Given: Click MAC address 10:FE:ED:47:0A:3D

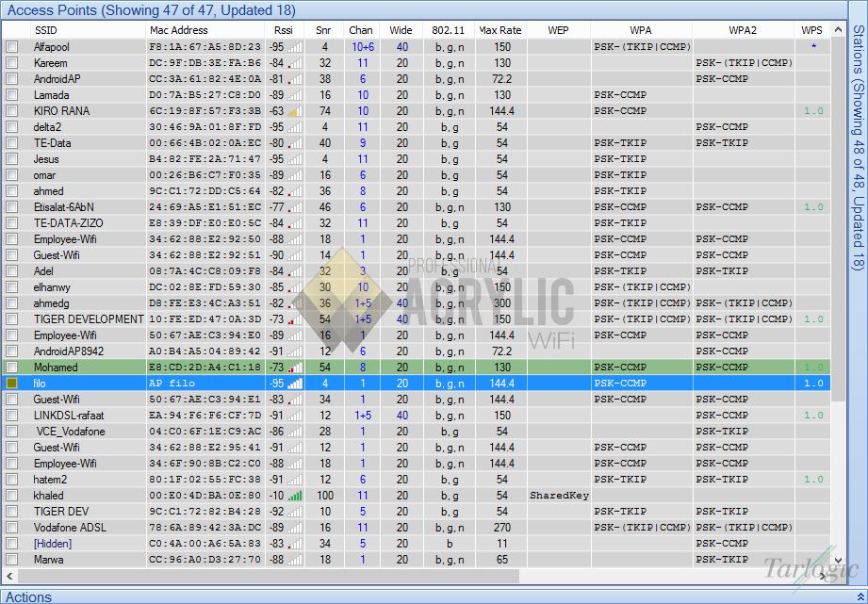Looking at the screenshot, I should (x=205, y=319).
